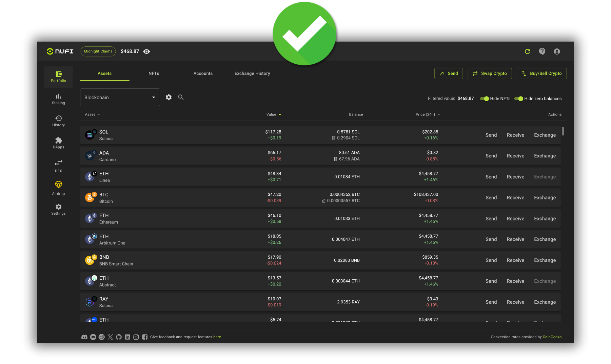Click the 0.0004352 BTC balance

coord(344,194)
